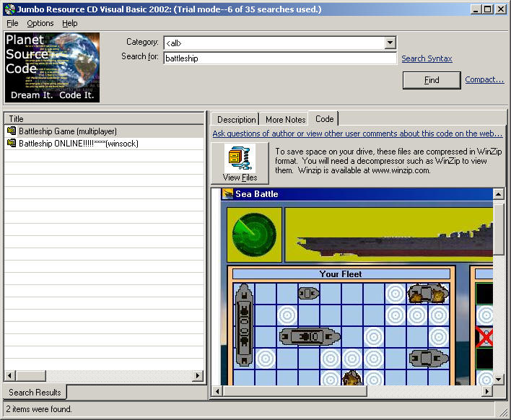The height and width of the screenshot is (420, 511).
Task: Click the Find button
Action: point(432,80)
